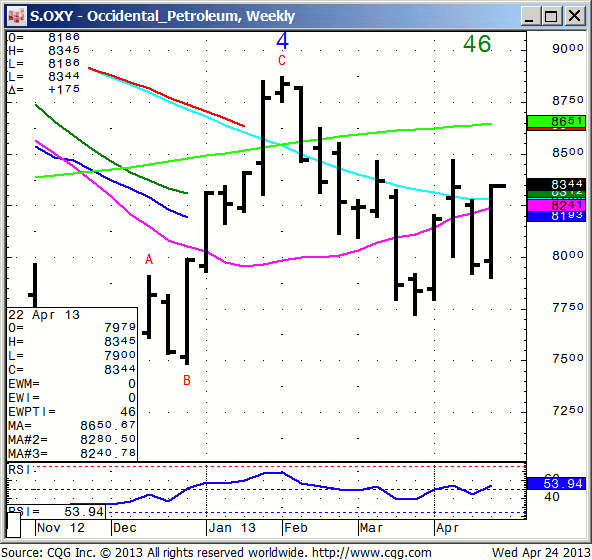592x560 pixels.
Task: Open the http://www.cqg.com link
Action: click(x=372, y=552)
